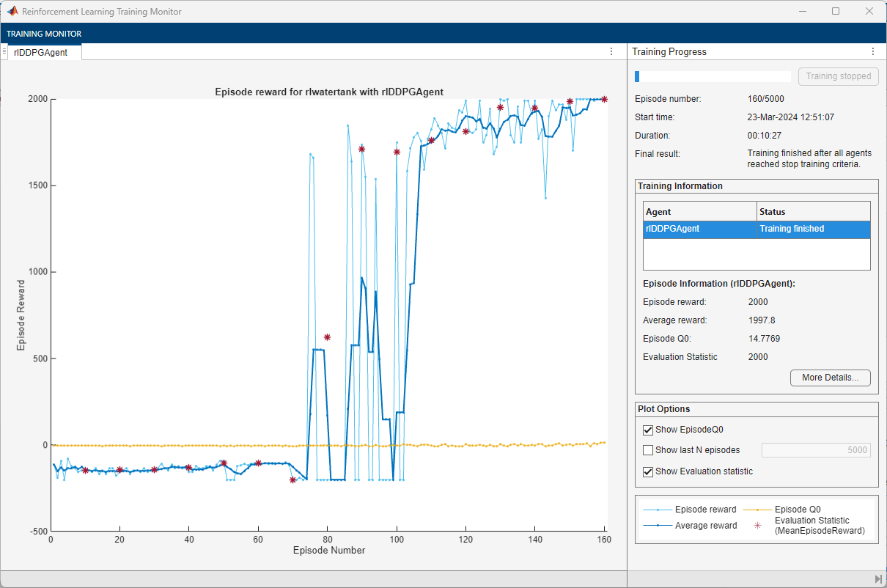Viewport: 887px width, 588px height.
Task: Uncheck the Show EpisodeQ0 checkbox
Action: (x=648, y=430)
